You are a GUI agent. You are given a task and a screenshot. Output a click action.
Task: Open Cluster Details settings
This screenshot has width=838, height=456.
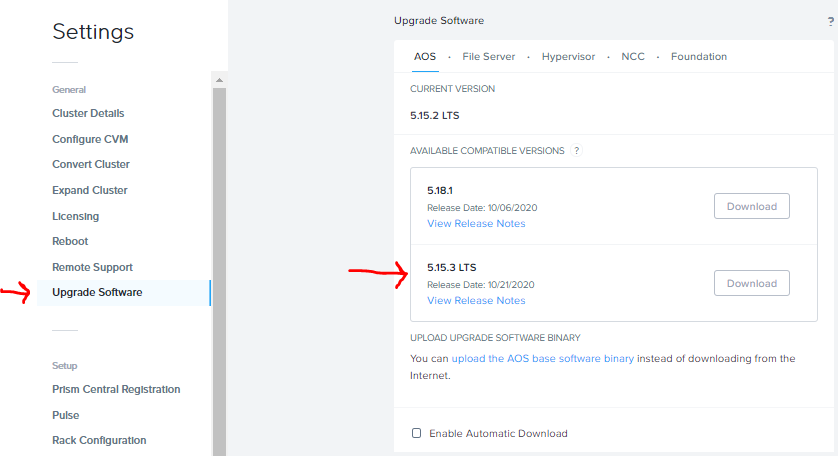[88, 113]
